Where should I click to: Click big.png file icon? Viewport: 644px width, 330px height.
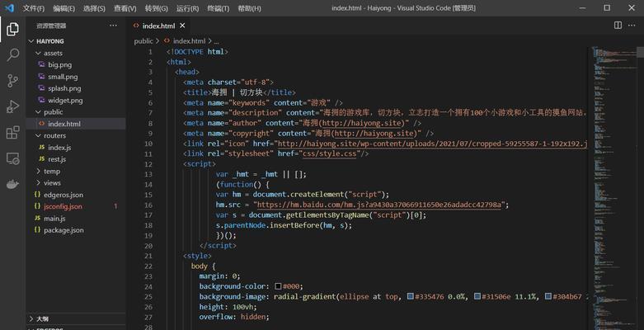click(41, 64)
